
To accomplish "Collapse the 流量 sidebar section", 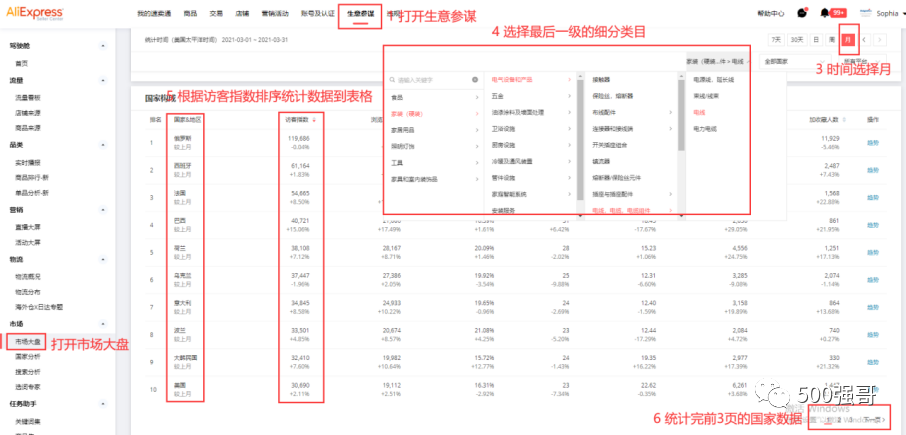I will click(103, 80).
